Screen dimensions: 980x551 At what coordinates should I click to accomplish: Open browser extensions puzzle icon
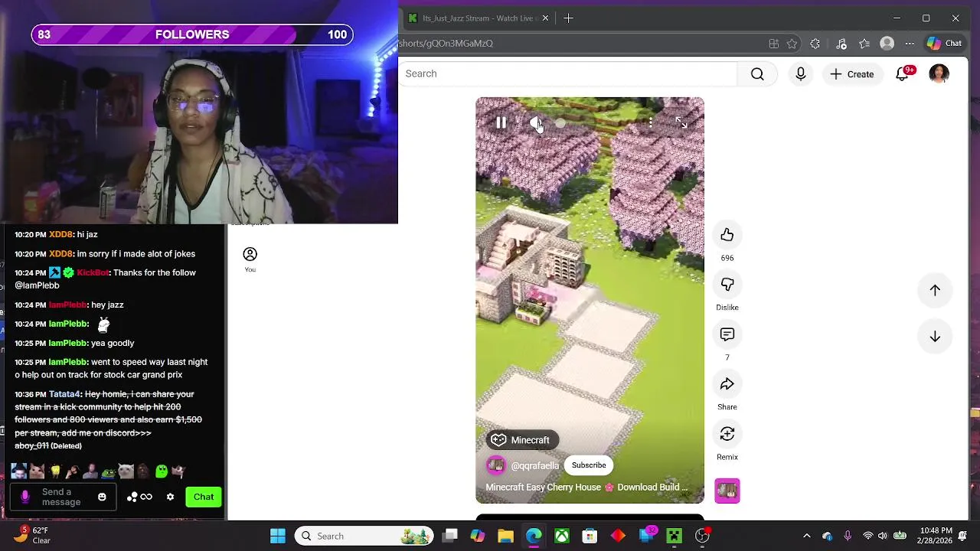[815, 44]
